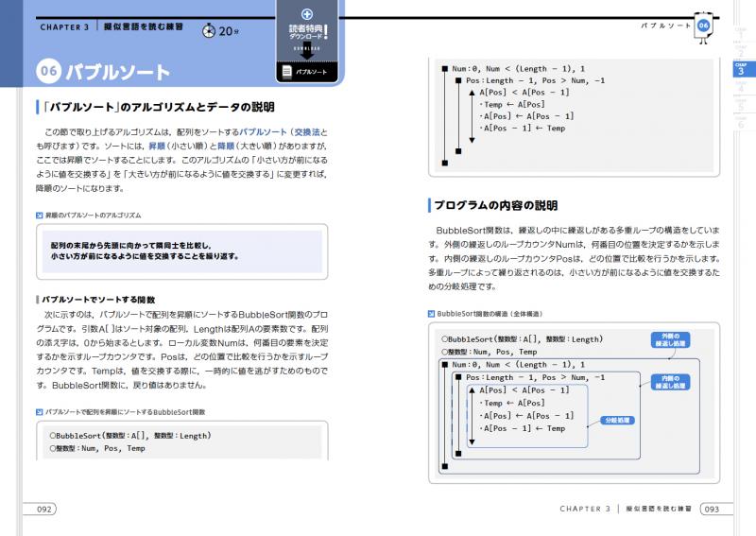Click the white 06 circle beside the title

(48, 71)
